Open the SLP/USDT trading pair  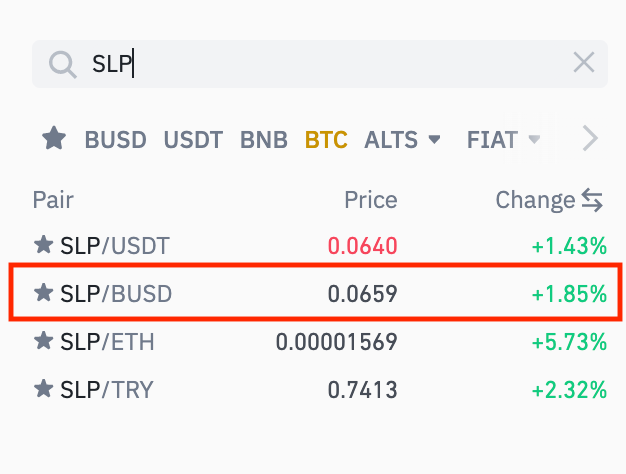(115, 245)
